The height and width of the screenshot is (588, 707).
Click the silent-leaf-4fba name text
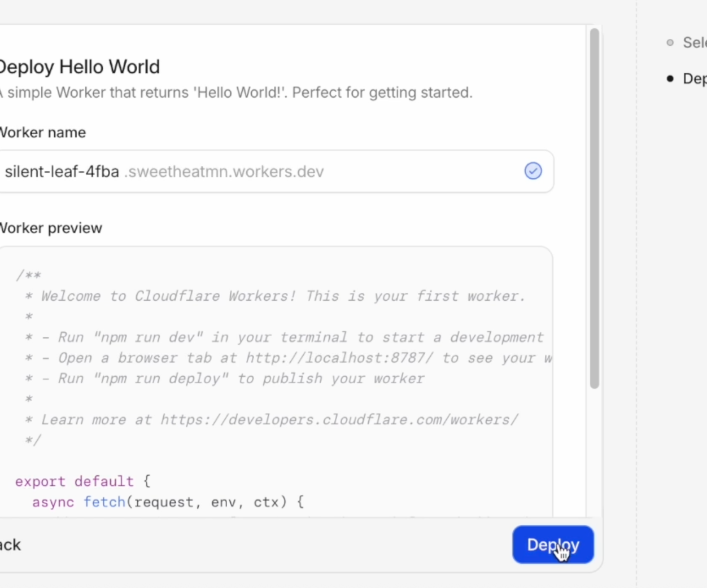(62, 172)
